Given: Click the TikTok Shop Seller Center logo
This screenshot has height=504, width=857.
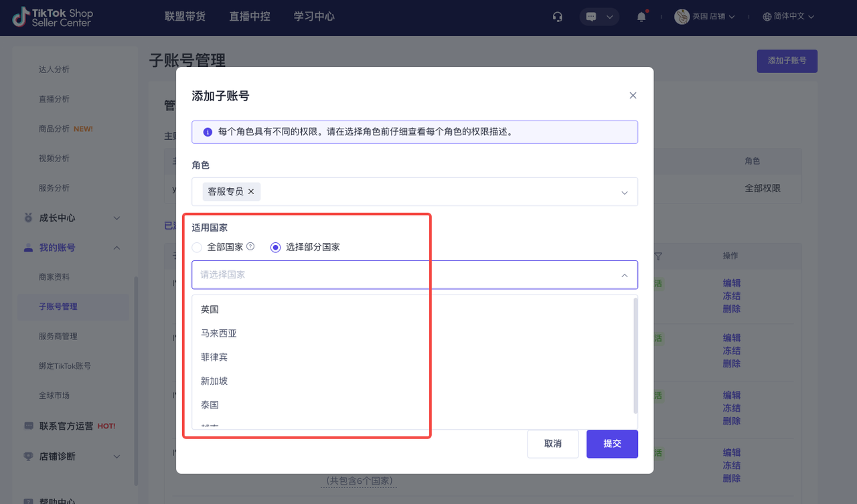Looking at the screenshot, I should (53, 17).
